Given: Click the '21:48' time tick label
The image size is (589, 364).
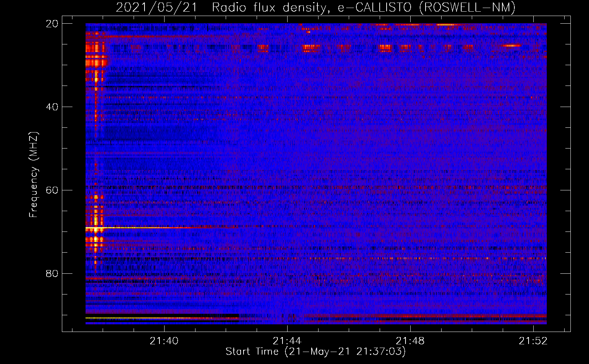Looking at the screenshot, I should (410, 341).
